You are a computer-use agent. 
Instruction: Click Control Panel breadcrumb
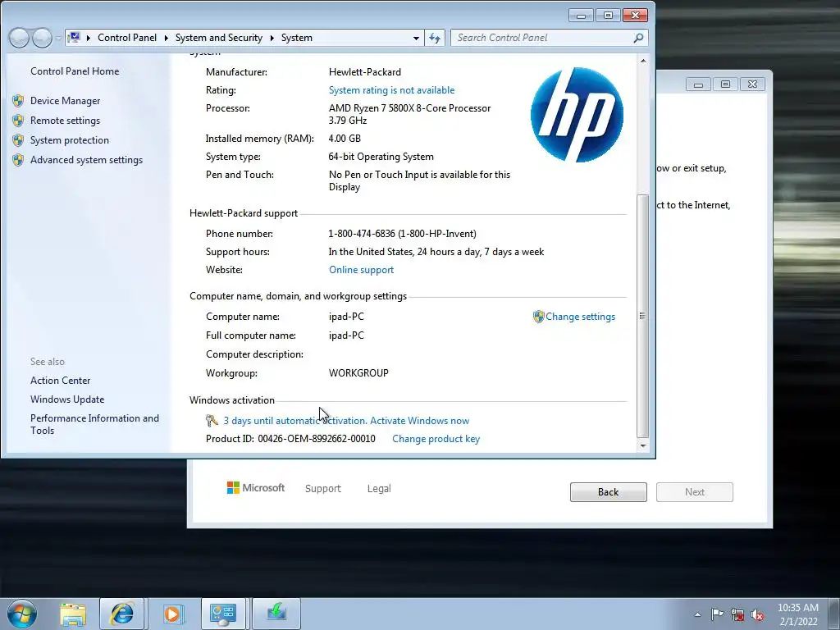127,38
